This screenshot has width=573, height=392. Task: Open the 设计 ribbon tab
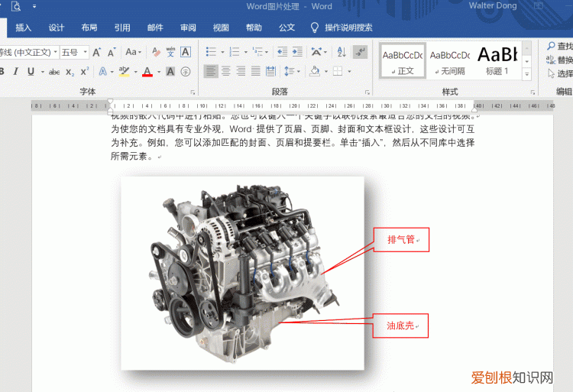57,28
